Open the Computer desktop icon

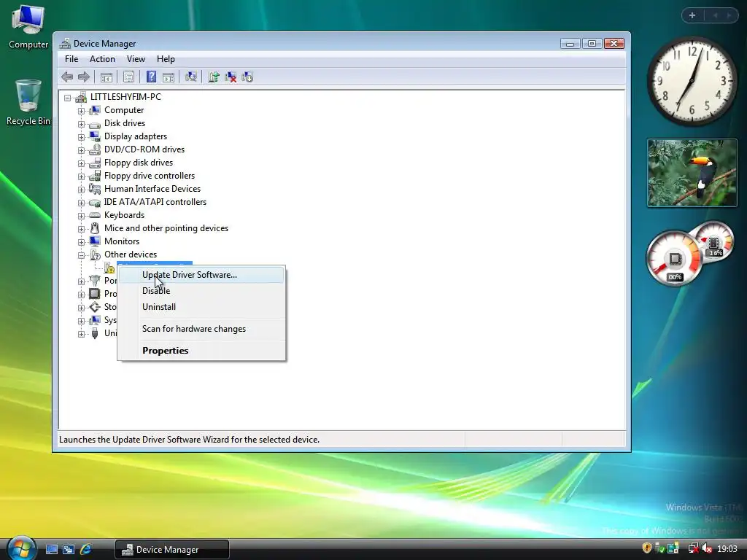(x=28, y=27)
